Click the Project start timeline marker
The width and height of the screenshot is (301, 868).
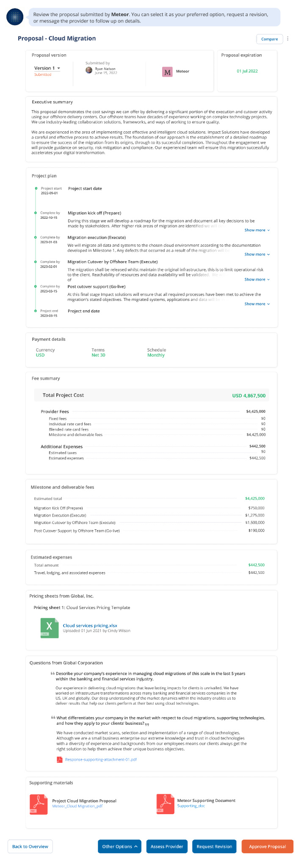[x=36, y=189]
